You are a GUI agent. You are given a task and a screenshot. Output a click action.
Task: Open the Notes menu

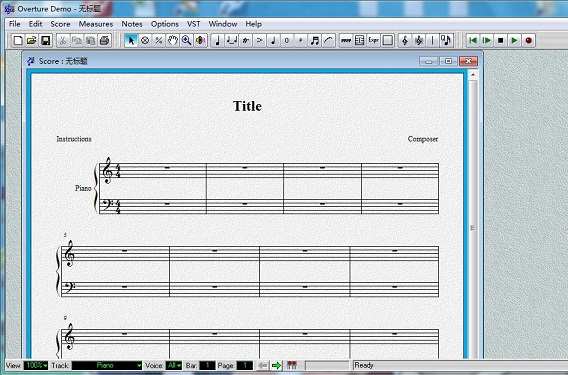coord(132,24)
